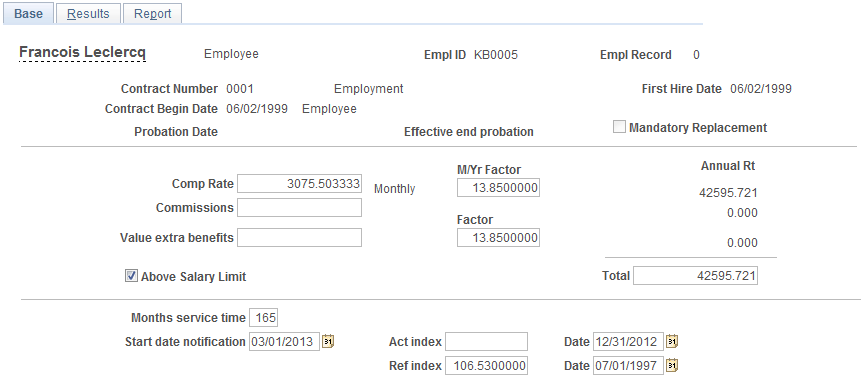Focus the Value extra benefits field

300,237
